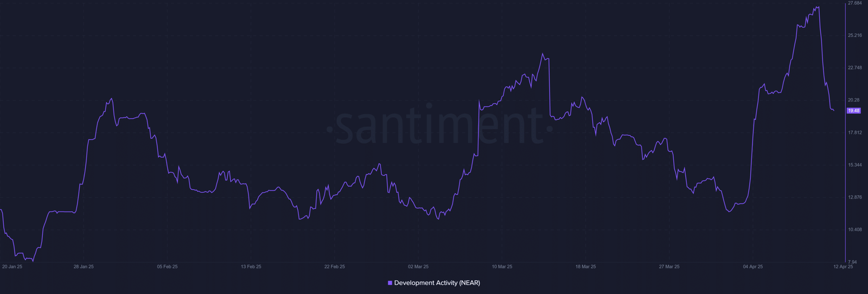The height and width of the screenshot is (294, 868).
Task: Click the 04 Apr 25 axis label
Action: 753,267
